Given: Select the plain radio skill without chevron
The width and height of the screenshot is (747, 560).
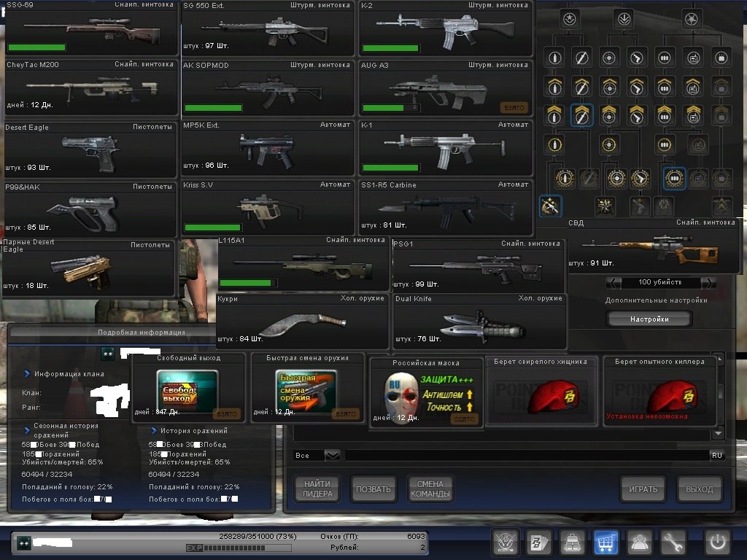Looking at the screenshot, I should [693, 58].
